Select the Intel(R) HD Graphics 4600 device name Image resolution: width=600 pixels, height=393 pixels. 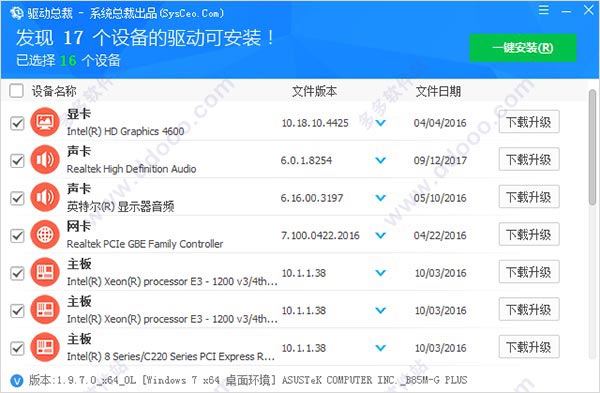click(126, 131)
